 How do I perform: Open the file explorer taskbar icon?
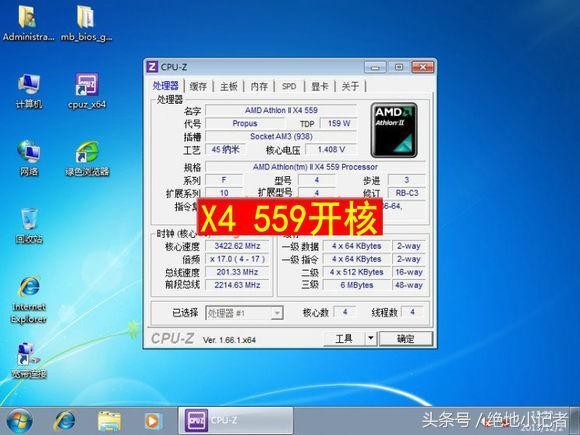click(x=109, y=421)
